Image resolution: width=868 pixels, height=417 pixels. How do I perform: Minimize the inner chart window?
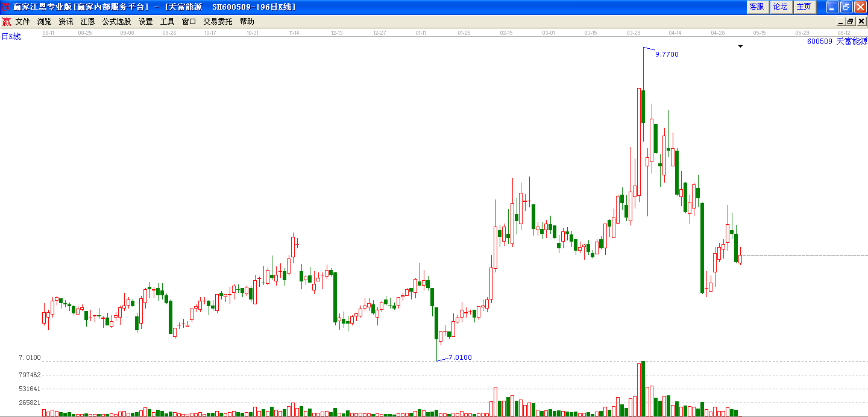841,22
